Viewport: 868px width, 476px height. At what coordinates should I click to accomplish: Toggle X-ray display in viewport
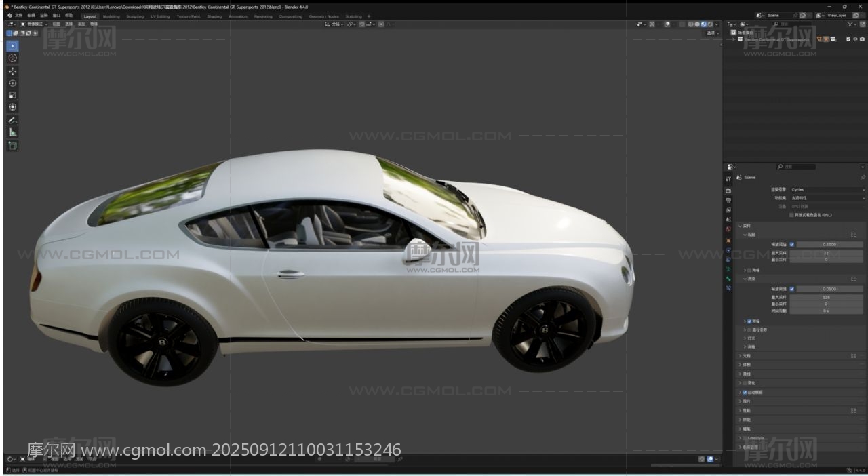(x=682, y=24)
